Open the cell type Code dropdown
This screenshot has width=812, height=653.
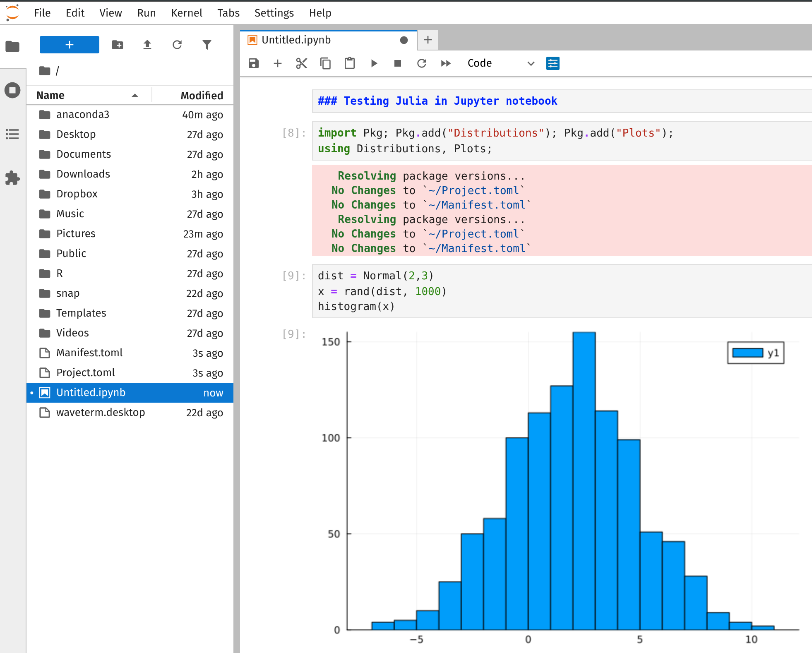pyautogui.click(x=501, y=63)
